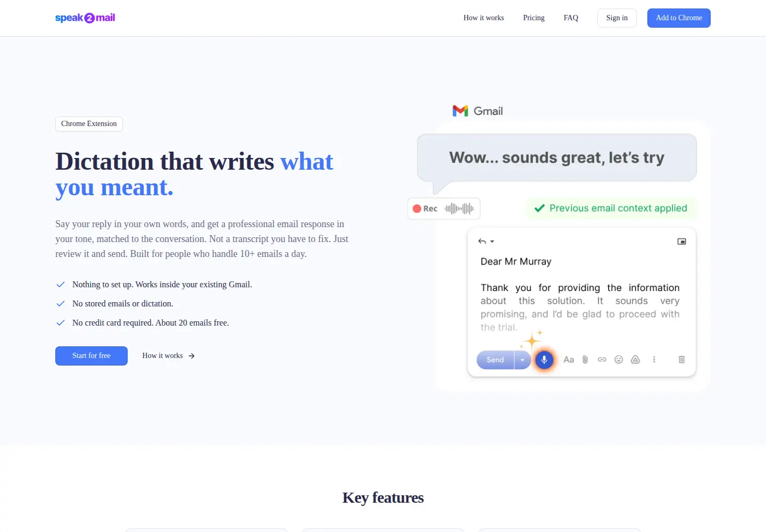The width and height of the screenshot is (766, 532).
Task: Click the Dear Mr Murray text
Action: coord(516,262)
